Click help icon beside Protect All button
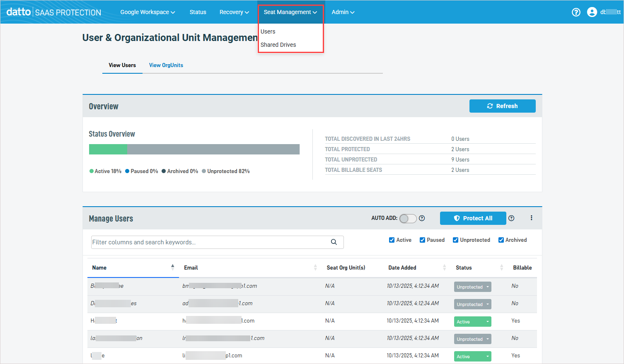This screenshot has width=624, height=364. pyautogui.click(x=511, y=218)
